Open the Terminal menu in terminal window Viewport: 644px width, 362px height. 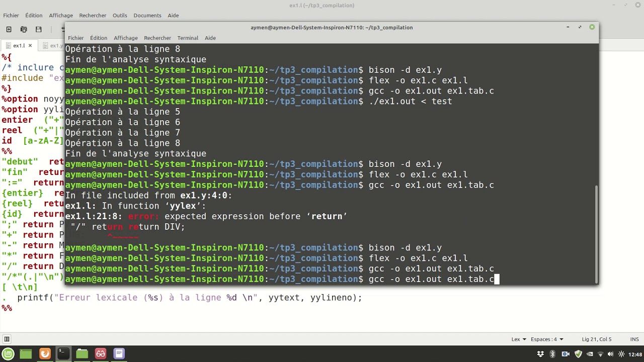(x=188, y=38)
